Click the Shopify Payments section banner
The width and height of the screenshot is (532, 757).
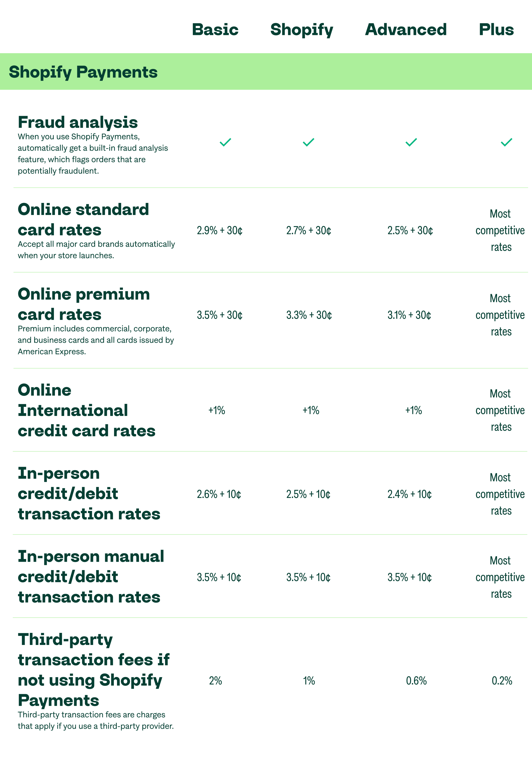tap(266, 72)
